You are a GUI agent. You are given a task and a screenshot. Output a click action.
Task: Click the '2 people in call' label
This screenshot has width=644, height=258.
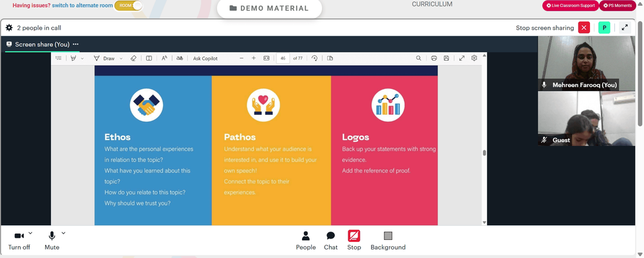[x=39, y=28]
